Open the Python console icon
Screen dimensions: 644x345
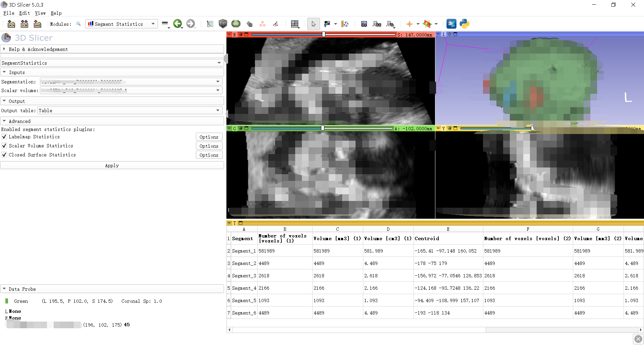[x=465, y=24]
